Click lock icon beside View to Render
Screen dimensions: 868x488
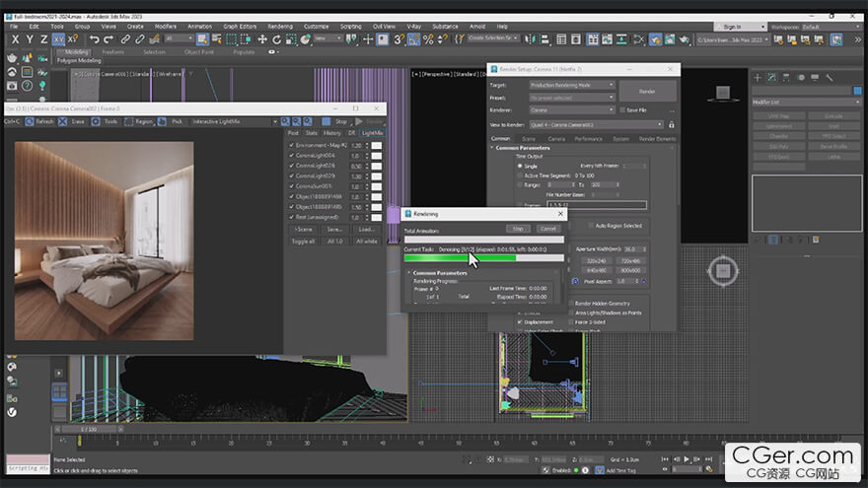tap(672, 125)
